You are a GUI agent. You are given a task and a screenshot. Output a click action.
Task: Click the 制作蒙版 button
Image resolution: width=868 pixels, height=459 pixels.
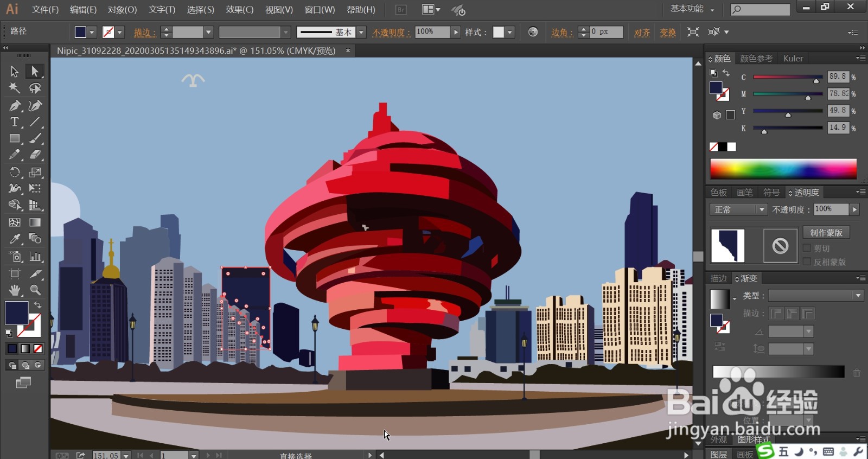(826, 232)
